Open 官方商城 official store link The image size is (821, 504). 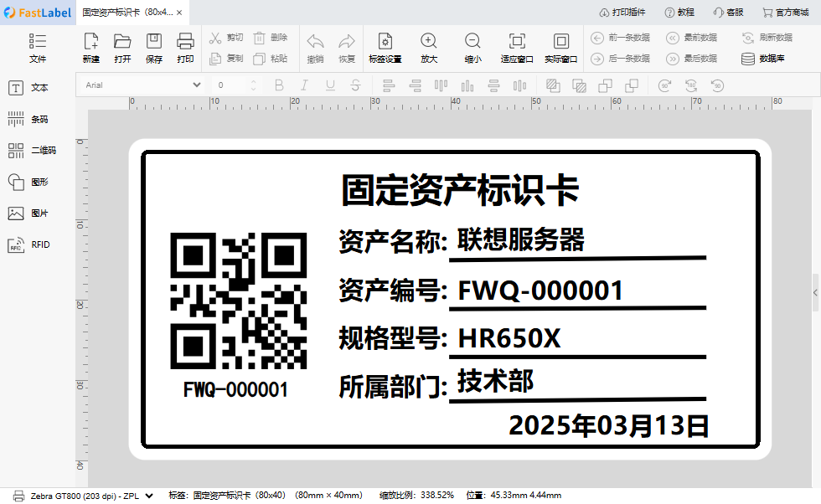pos(786,12)
